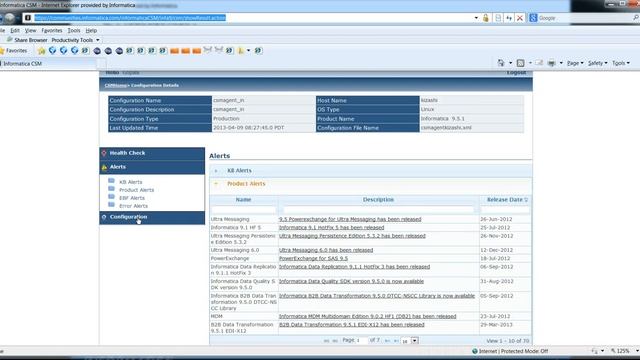
Task: Open the Edit menu
Action: point(15,30)
